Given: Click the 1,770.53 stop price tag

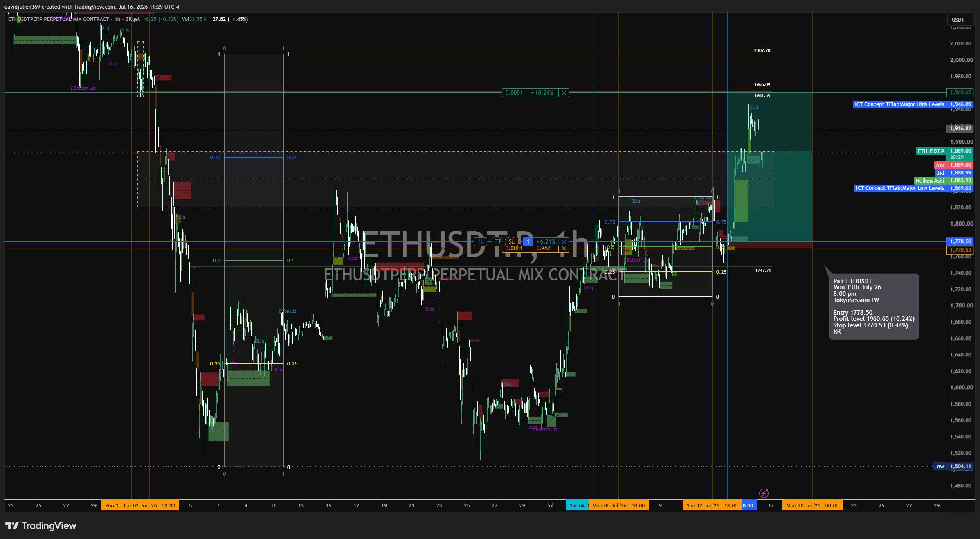Looking at the screenshot, I should tap(960, 250).
